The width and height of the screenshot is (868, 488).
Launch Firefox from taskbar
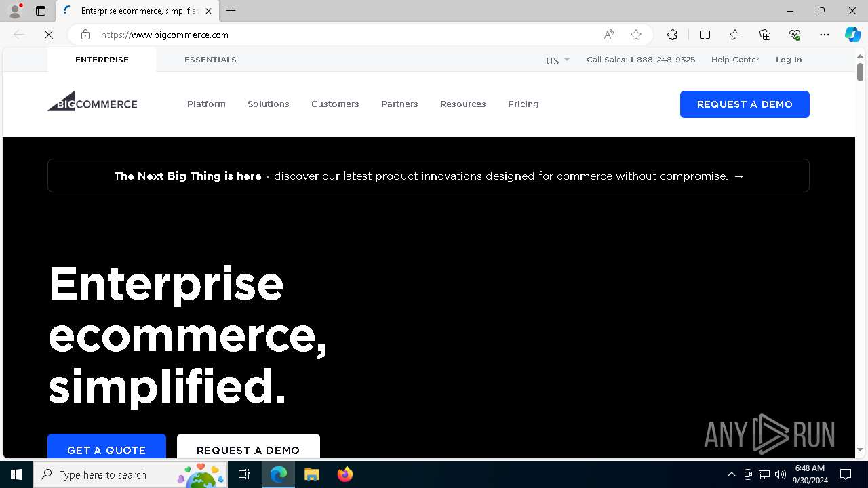point(345,474)
